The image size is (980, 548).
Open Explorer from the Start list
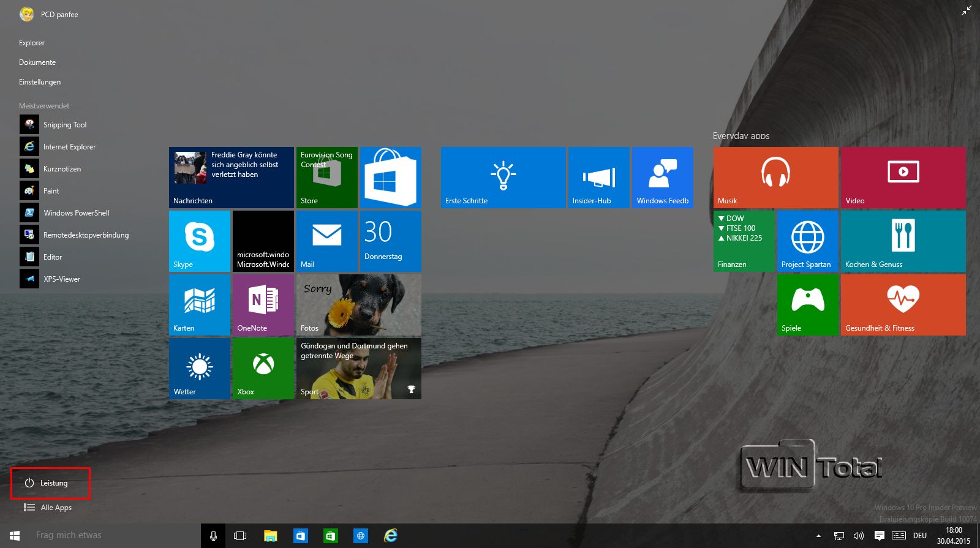[32, 43]
